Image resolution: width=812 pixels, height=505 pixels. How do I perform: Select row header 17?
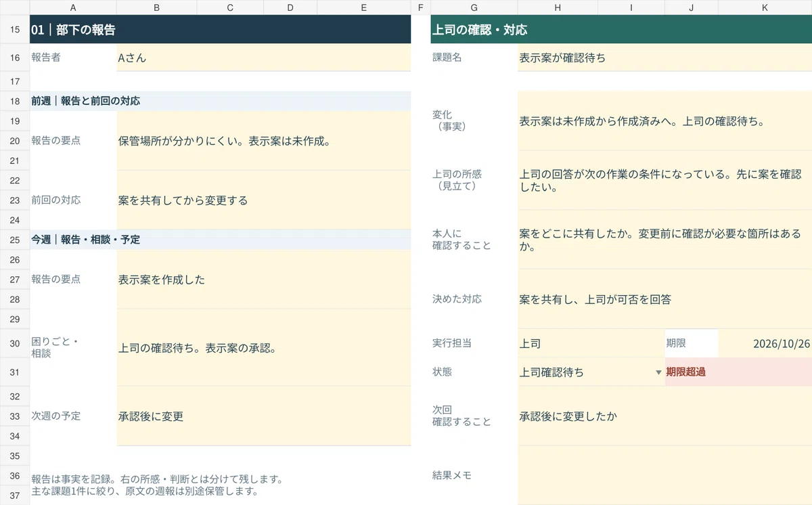coord(15,81)
